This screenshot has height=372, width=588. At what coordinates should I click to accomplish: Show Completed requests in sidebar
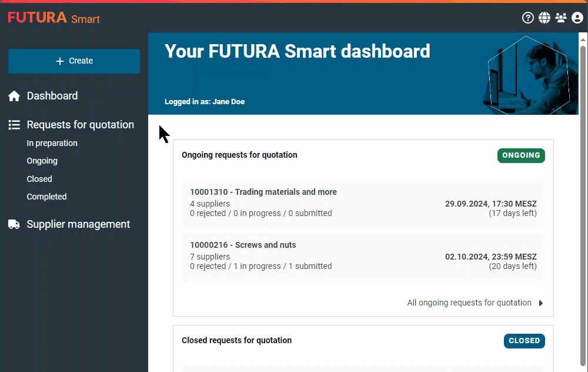coord(46,197)
